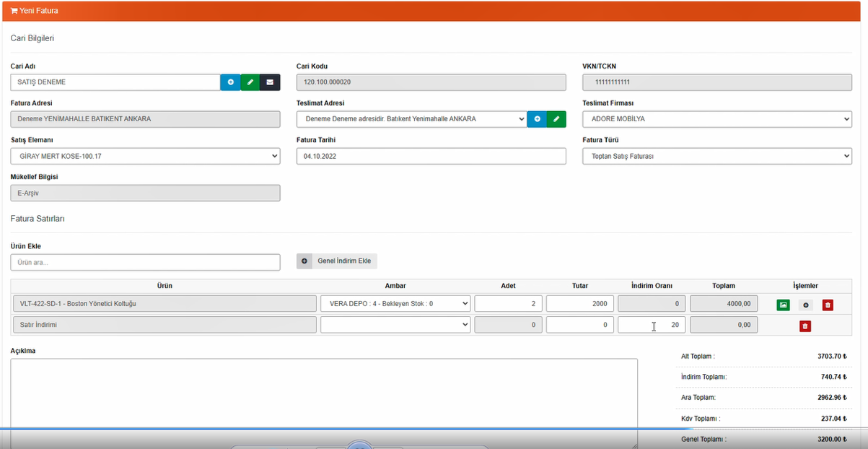This screenshot has width=868, height=449.
Task: Edit delivery address using the green pencil icon
Action: pos(556,119)
